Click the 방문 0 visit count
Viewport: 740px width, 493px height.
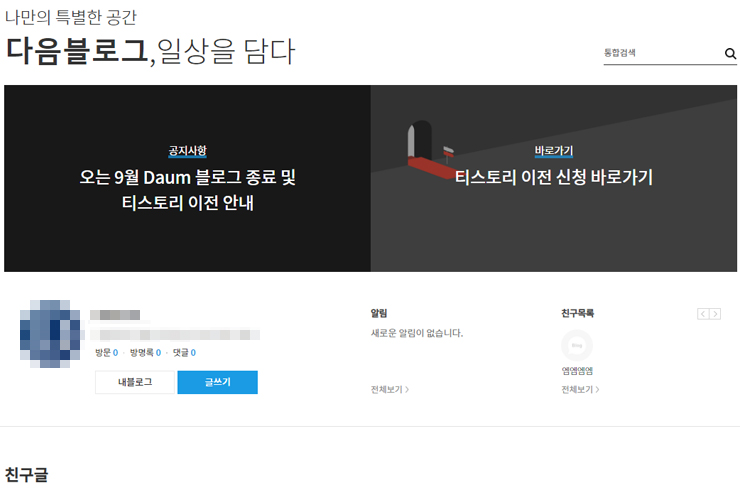(x=107, y=352)
